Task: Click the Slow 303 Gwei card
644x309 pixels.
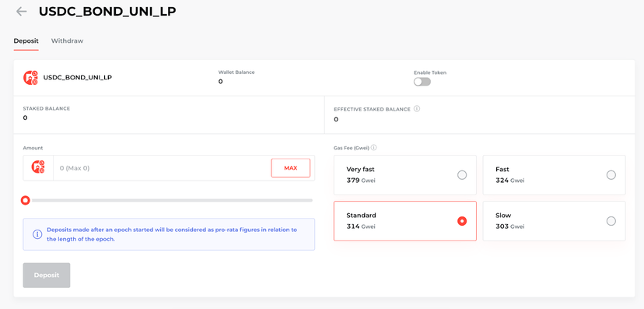Action: pos(554,221)
